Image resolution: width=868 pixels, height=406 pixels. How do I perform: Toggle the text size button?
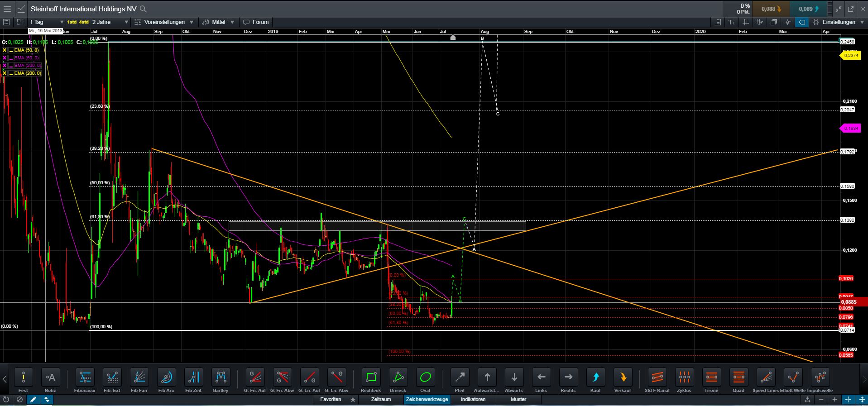(732, 22)
